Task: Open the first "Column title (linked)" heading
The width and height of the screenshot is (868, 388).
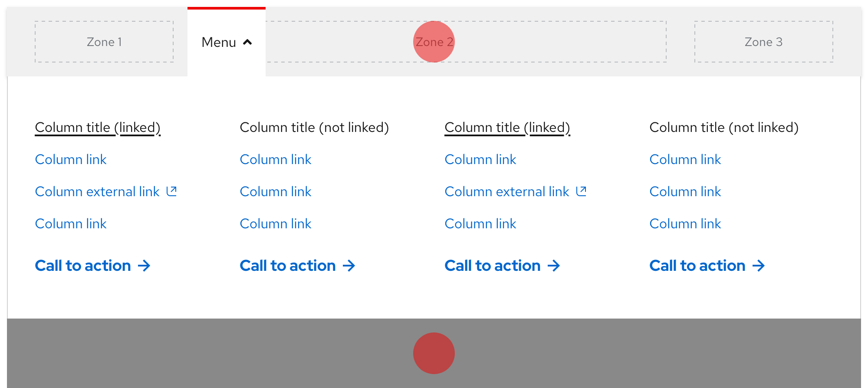Action: 98,127
